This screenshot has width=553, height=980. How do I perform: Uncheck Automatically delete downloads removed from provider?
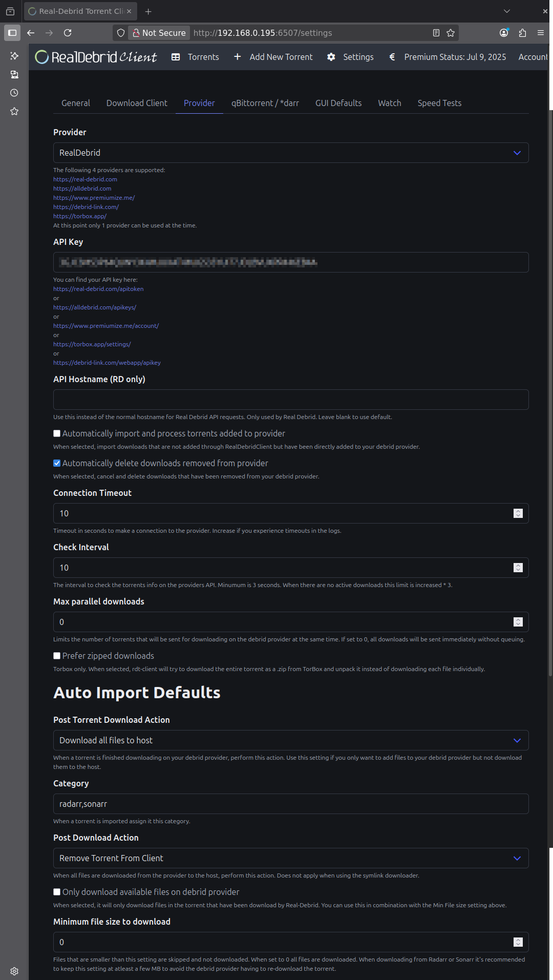(57, 463)
